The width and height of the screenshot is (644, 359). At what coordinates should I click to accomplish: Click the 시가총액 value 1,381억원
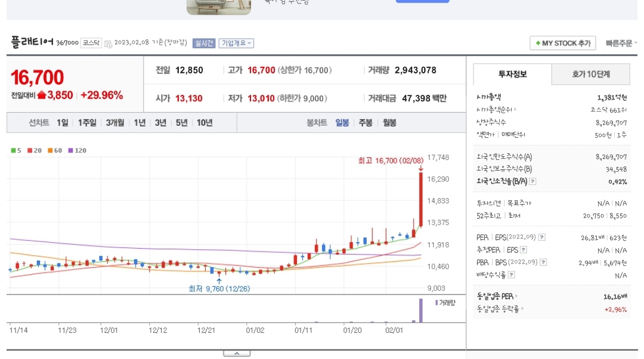[612, 97]
